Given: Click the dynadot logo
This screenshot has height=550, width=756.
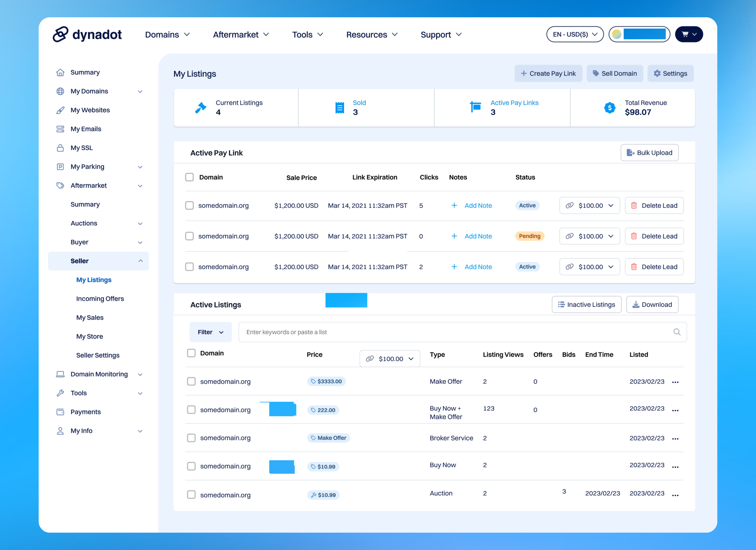Looking at the screenshot, I should [87, 34].
